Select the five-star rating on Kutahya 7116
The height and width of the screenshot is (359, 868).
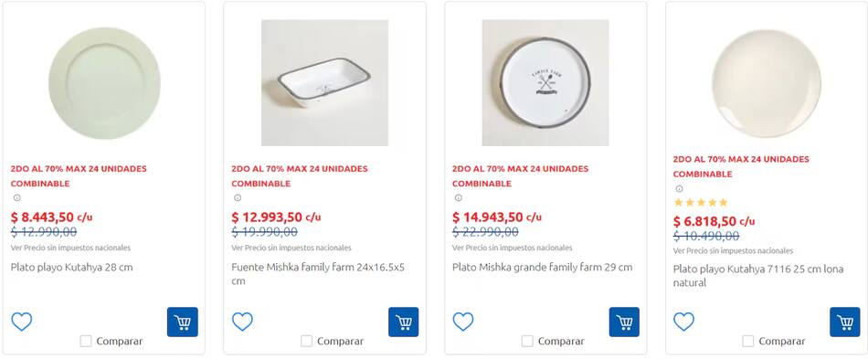pyautogui.click(x=700, y=203)
